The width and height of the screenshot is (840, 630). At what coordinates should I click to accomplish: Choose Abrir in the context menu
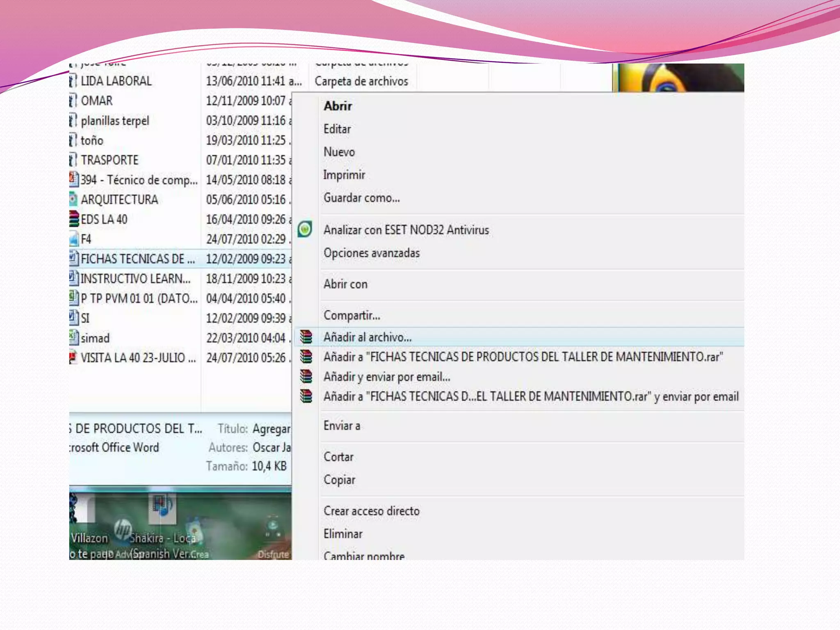[338, 106]
